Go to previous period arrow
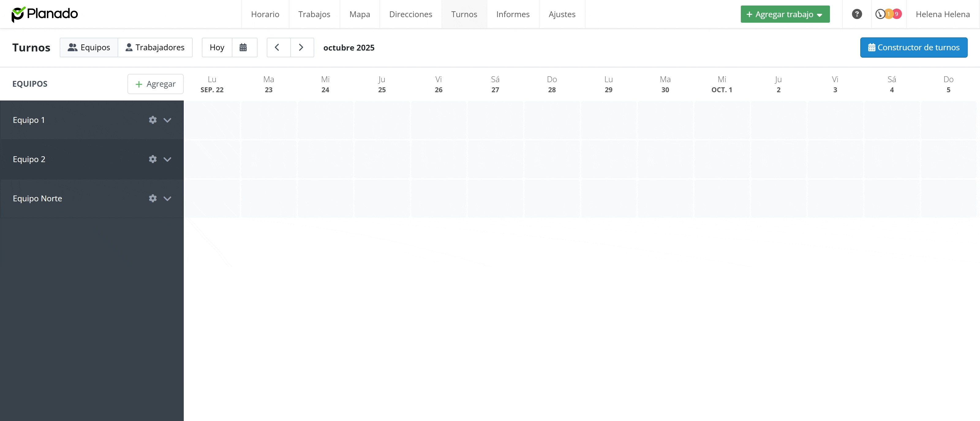 click(277, 47)
